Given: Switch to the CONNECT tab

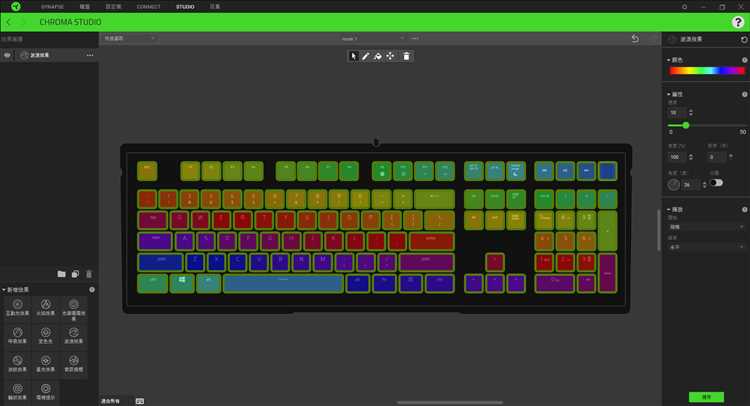Looking at the screenshot, I should pyautogui.click(x=148, y=7).
